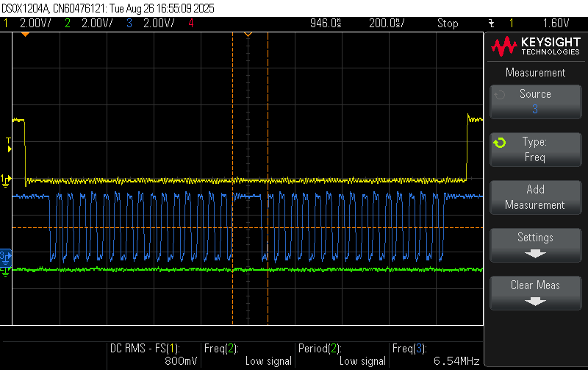Viewport: 588px width, 370px height.
Task: Expand the Settings softkey menu
Action: tap(535, 244)
